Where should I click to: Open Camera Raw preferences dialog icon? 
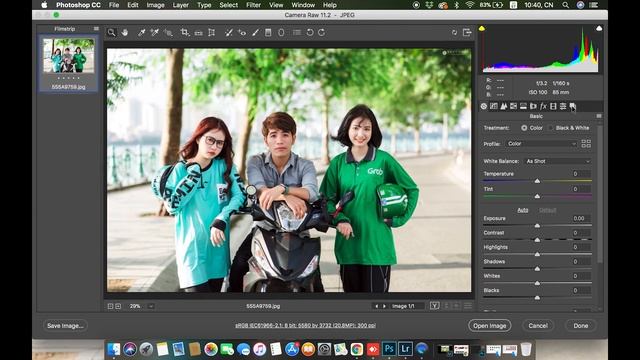[297, 32]
